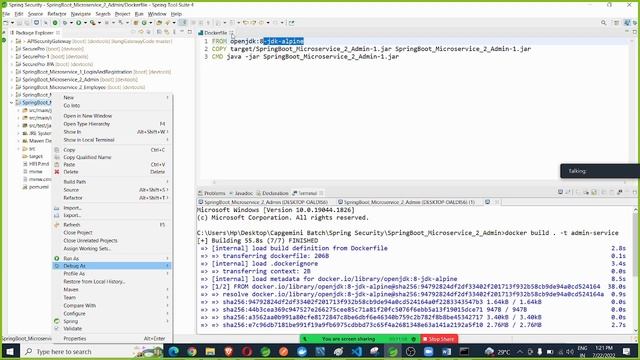Click the Stop Share red button
Viewport: 640px width, 360px height.
[439, 339]
